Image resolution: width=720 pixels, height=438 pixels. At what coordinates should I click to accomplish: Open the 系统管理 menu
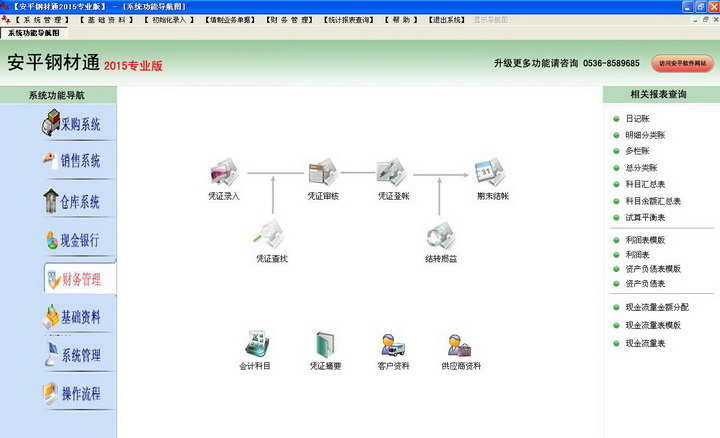pos(42,20)
